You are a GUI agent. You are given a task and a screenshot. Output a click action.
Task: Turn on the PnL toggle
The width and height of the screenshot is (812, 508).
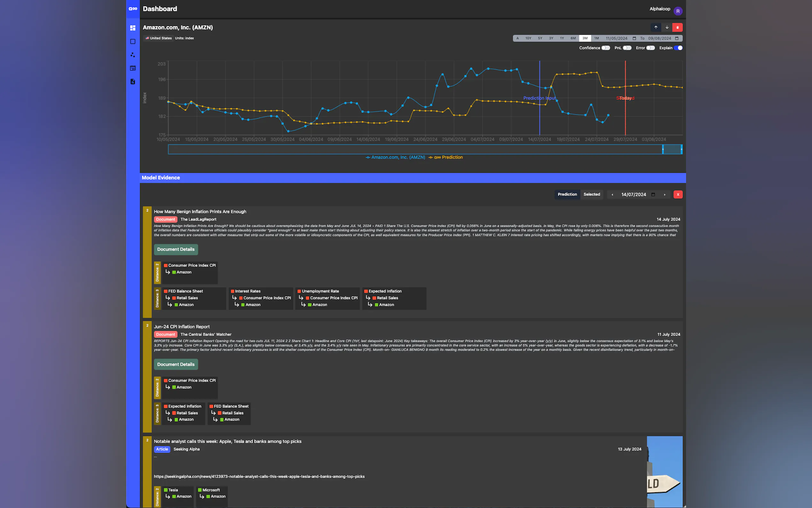click(x=627, y=48)
